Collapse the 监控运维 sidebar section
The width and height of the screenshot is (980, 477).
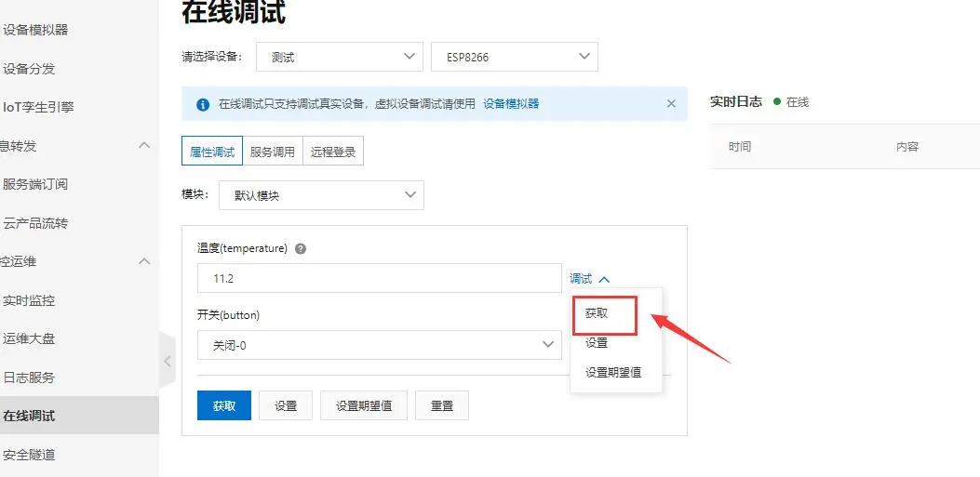coord(144,261)
